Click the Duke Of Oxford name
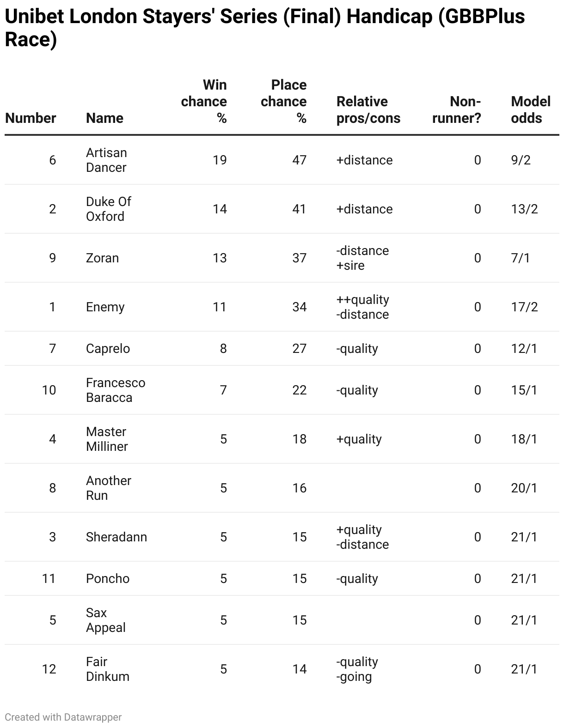Screen dimensions: 564x728 (x=109, y=209)
